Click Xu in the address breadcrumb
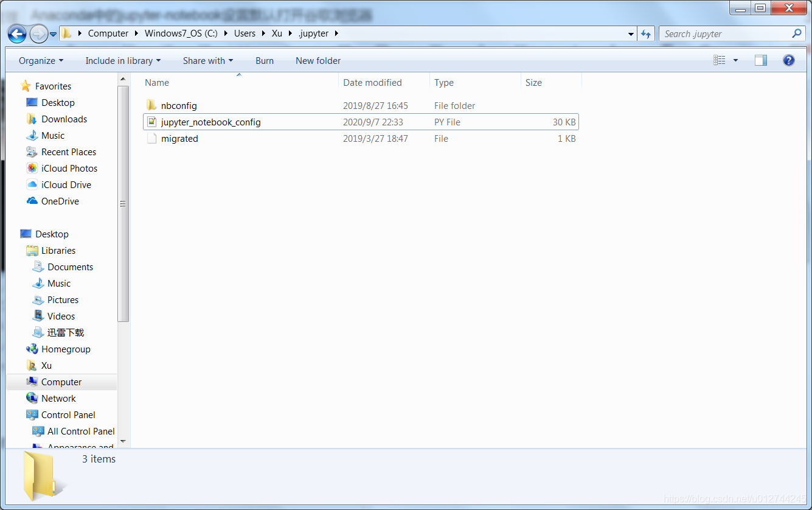The image size is (812, 510). pyautogui.click(x=277, y=33)
